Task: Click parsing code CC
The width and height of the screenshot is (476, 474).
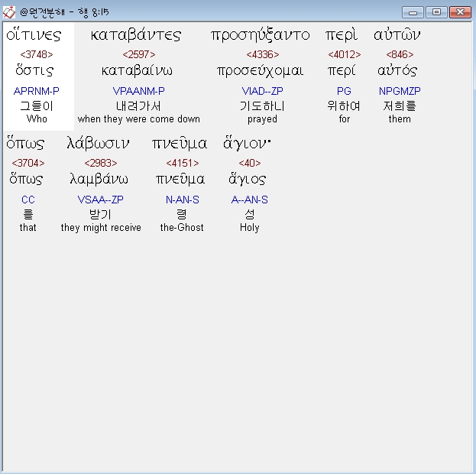Action: [x=28, y=200]
